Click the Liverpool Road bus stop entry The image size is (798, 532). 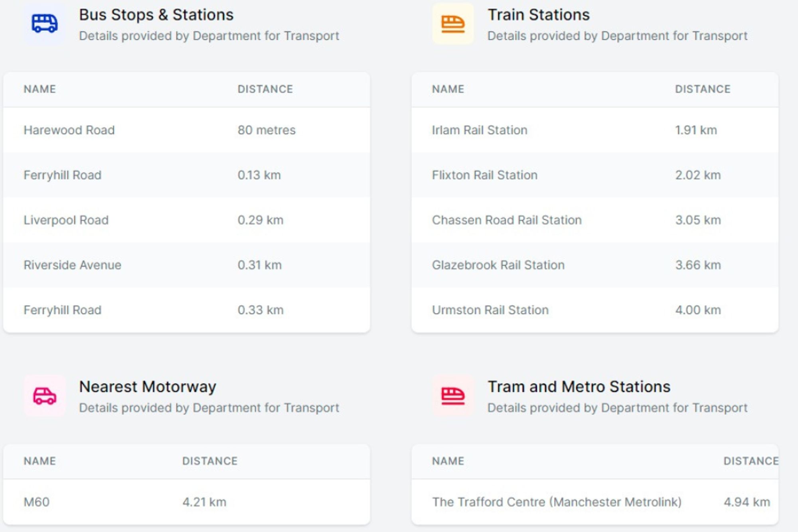[66, 220]
